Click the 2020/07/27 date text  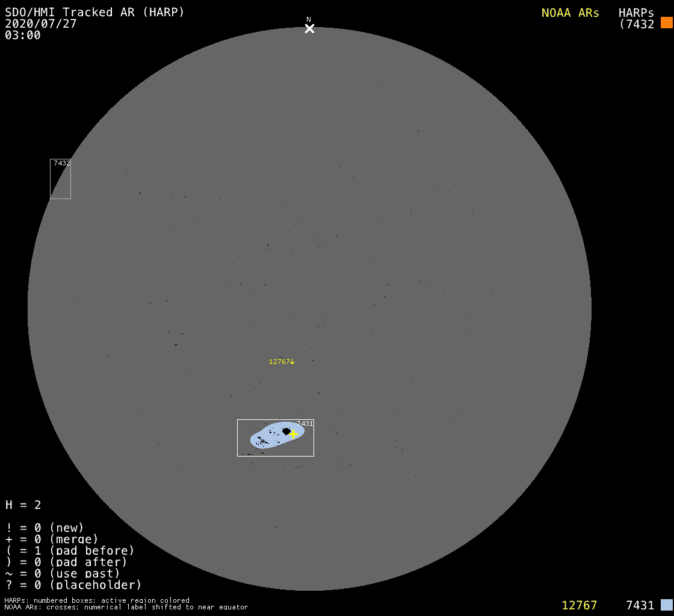click(41, 23)
